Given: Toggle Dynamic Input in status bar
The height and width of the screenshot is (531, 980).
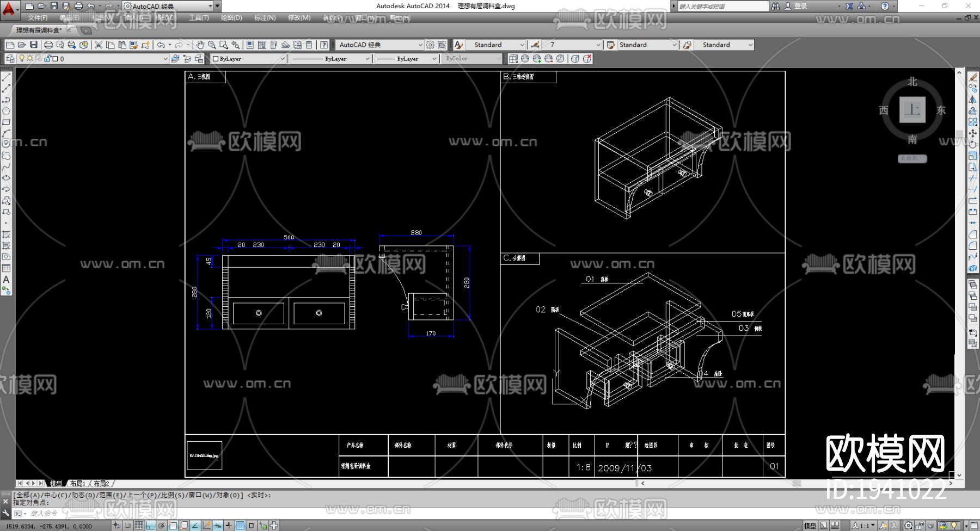Looking at the screenshot, I should [x=218, y=526].
